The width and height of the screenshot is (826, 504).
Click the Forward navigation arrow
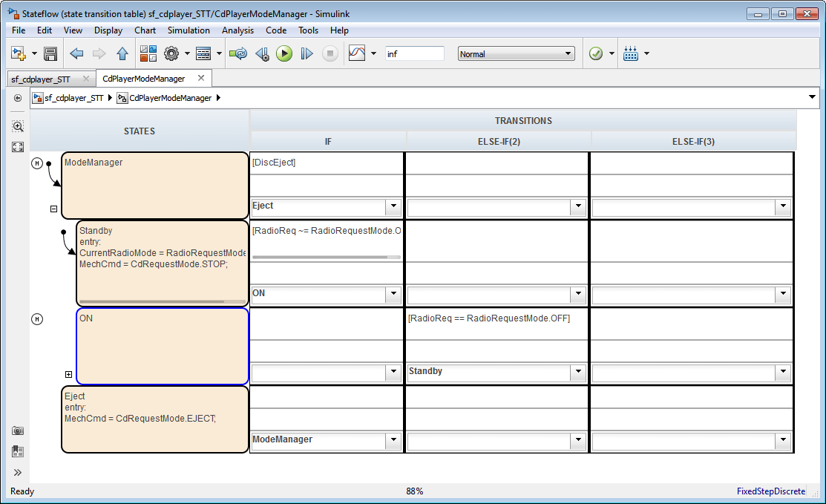(99, 53)
